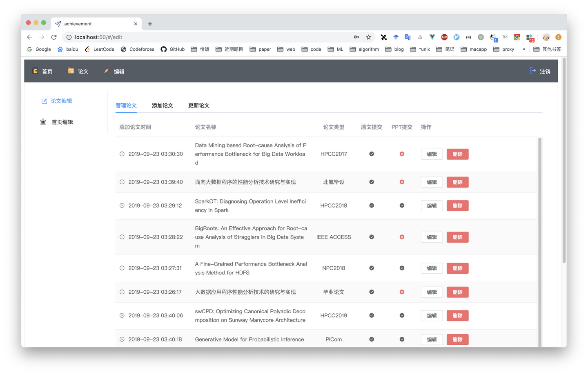Open the GitHub bookmark

tap(172, 49)
